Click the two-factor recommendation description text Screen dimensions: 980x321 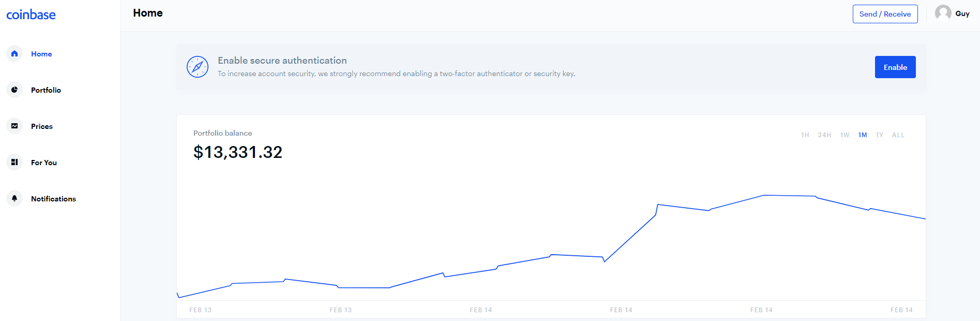[397, 74]
